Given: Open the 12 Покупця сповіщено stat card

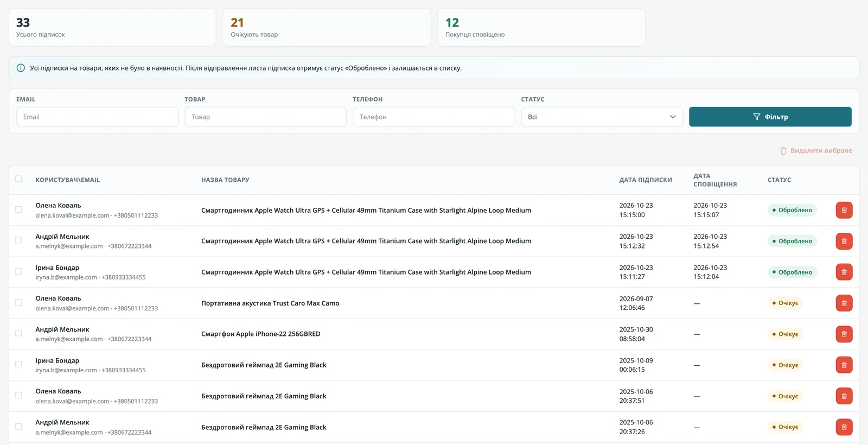Looking at the screenshot, I should pyautogui.click(x=541, y=27).
